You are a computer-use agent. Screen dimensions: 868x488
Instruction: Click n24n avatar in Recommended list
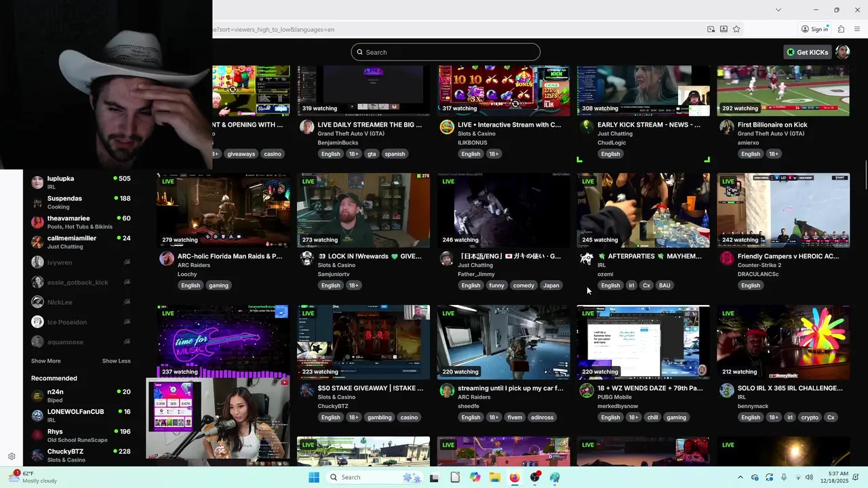pos(37,395)
